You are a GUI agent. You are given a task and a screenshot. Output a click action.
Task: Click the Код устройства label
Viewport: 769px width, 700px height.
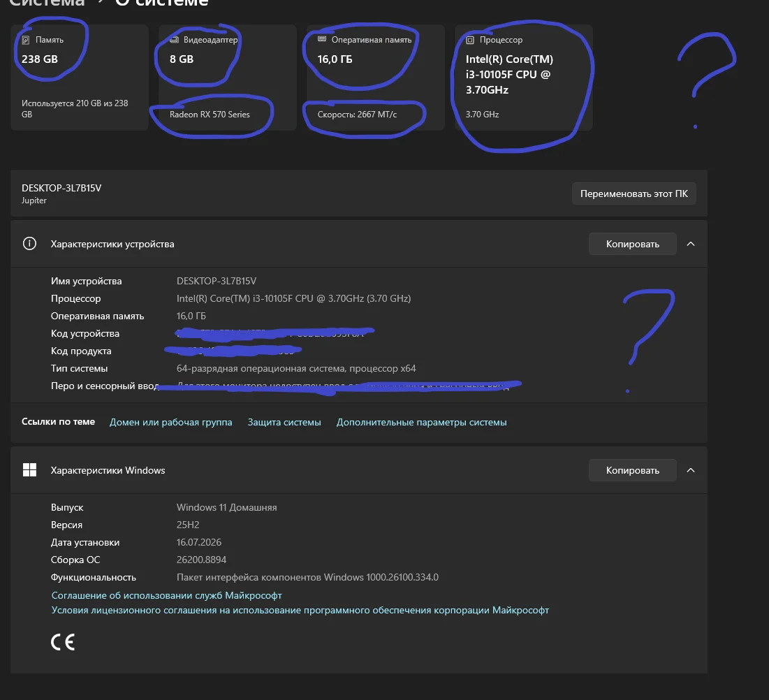pyautogui.click(x=85, y=333)
